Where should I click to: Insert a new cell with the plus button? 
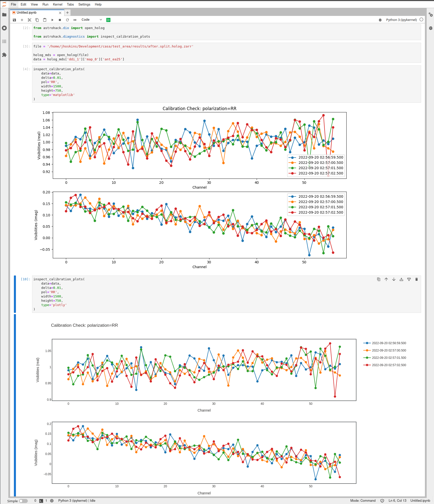coord(22,20)
